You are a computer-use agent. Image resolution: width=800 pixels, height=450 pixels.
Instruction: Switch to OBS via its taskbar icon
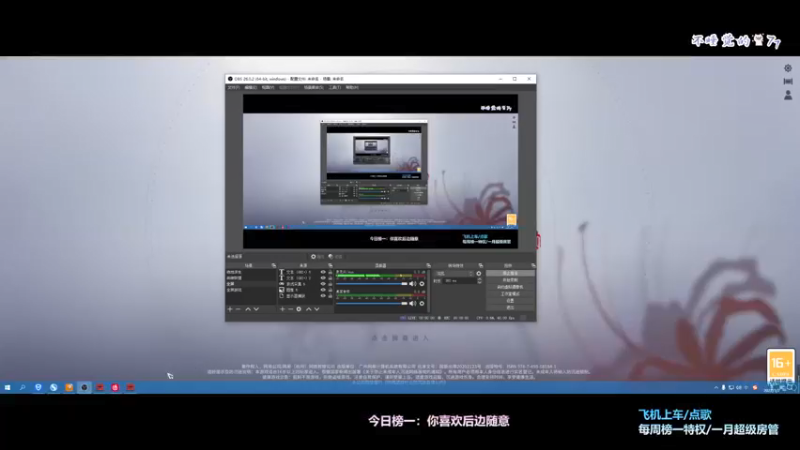click(x=84, y=388)
